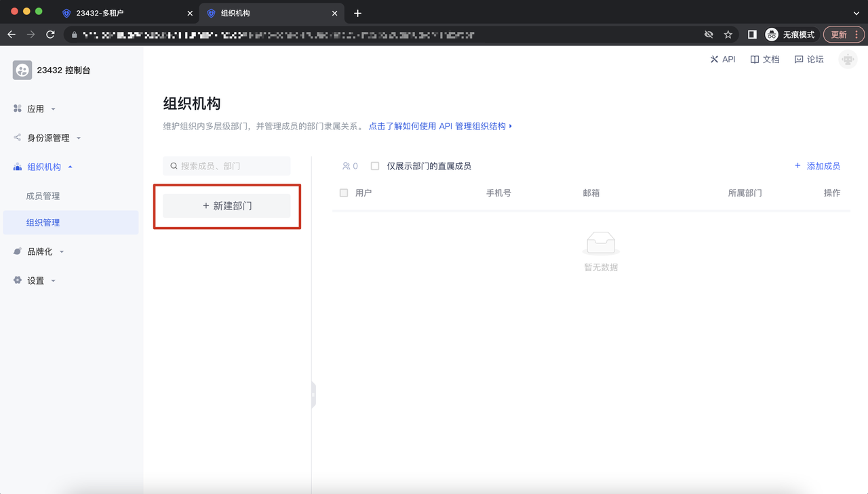868x494 pixels.
Task: Click the 添加成员 link
Action: click(817, 166)
